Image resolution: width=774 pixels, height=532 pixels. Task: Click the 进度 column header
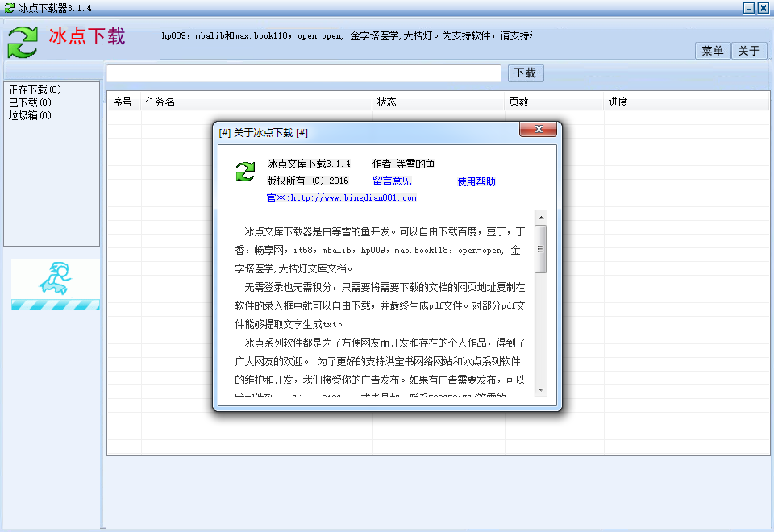pos(686,102)
